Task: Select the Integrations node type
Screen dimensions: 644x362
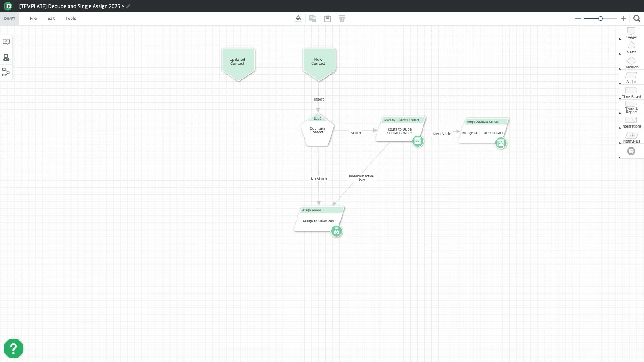Action: [631, 122]
